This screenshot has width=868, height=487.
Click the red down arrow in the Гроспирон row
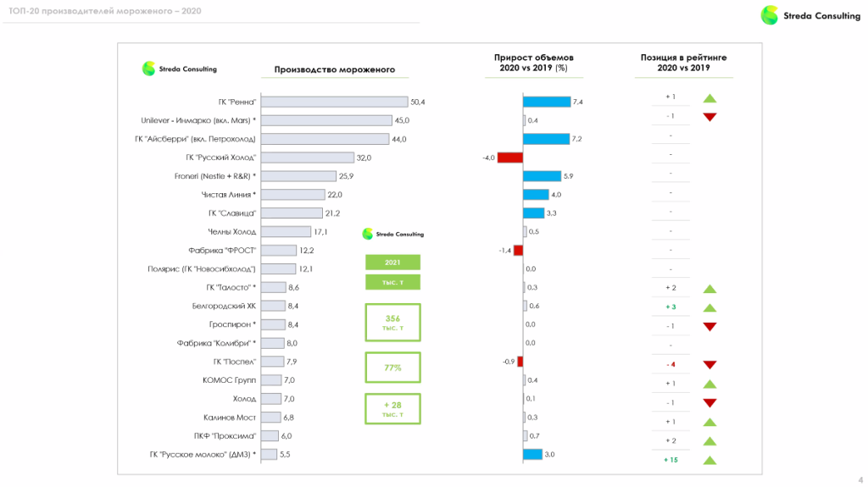click(x=709, y=327)
